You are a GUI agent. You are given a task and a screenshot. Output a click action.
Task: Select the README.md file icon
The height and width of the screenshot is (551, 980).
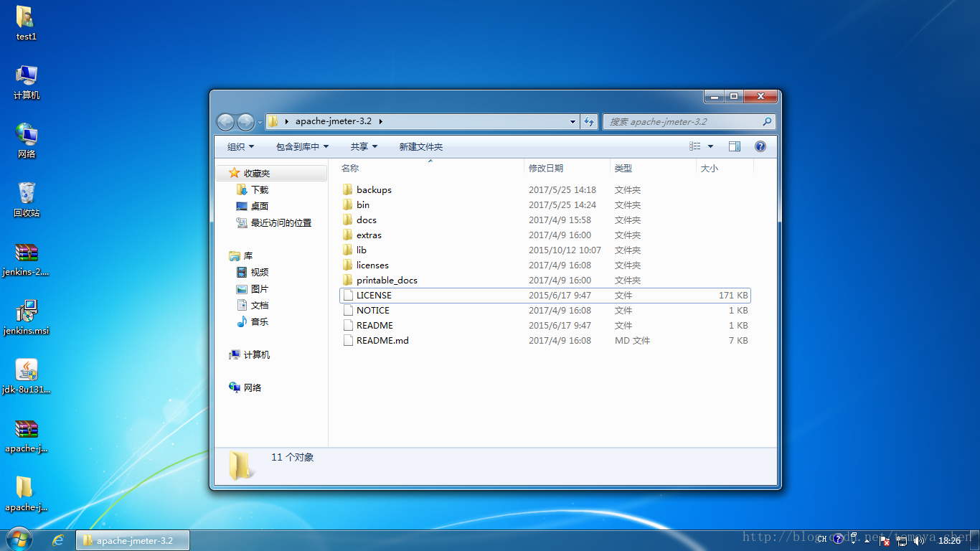tap(348, 340)
